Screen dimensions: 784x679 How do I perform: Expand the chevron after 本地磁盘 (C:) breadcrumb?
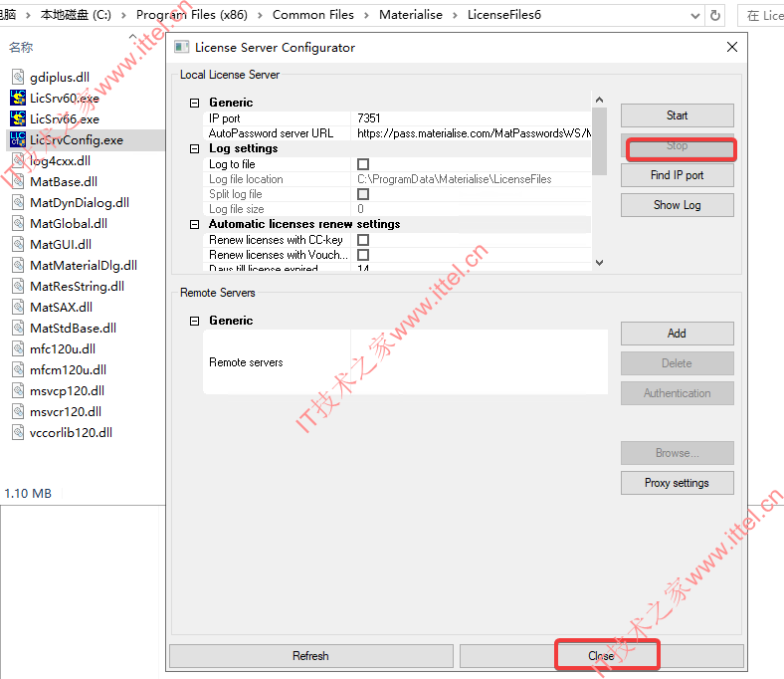[123, 16]
